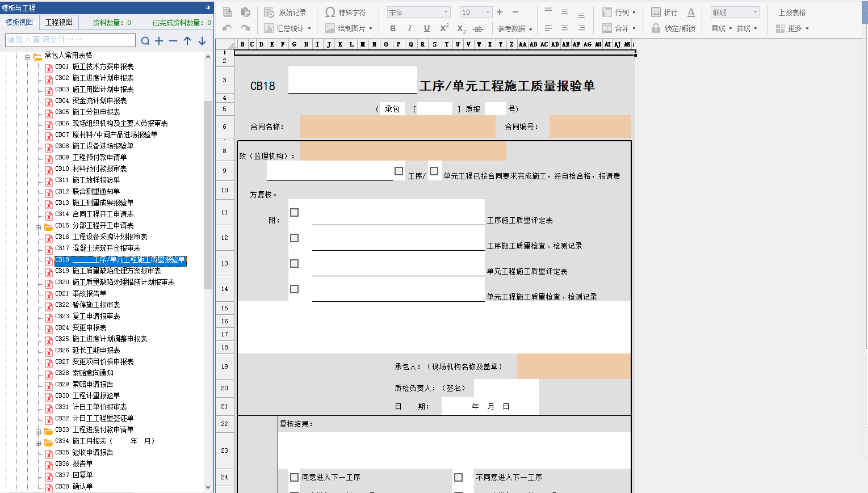Click the search condition input field

tap(70, 40)
